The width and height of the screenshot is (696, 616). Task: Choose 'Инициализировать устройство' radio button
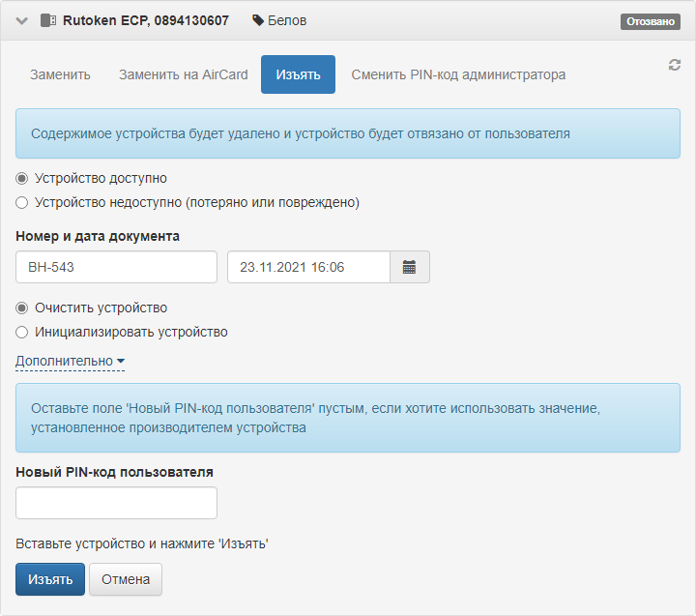pos(22,333)
